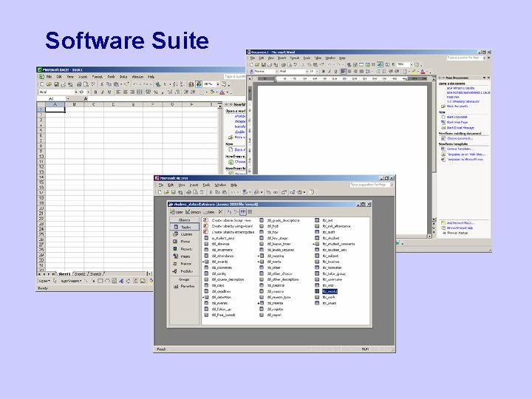Click the Cut scissors icon in Excel
Image resolution: width=532 pixels, height=399 pixels.
click(x=101, y=84)
